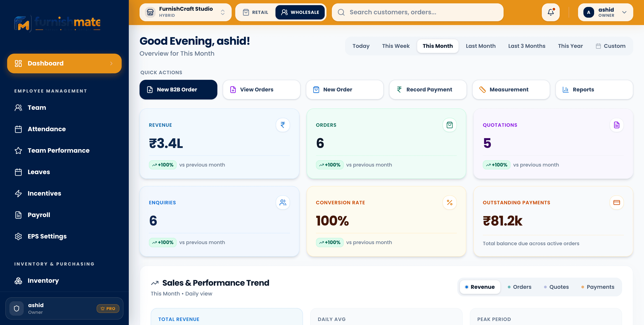Screen dimensions: 644x325
Task: Click the bar chart icon on Reports
Action: click(566, 89)
